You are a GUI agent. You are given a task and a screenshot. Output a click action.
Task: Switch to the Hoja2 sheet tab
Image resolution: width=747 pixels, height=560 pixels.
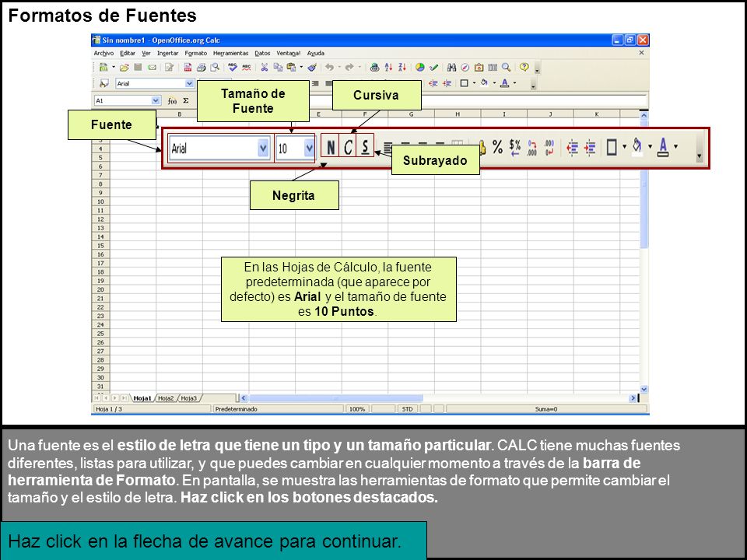click(x=166, y=398)
